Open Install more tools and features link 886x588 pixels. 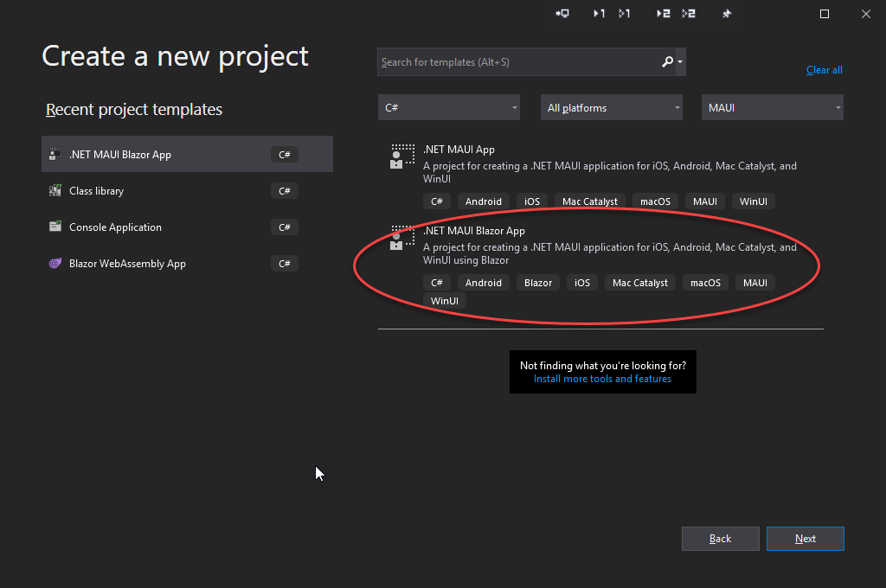click(602, 379)
